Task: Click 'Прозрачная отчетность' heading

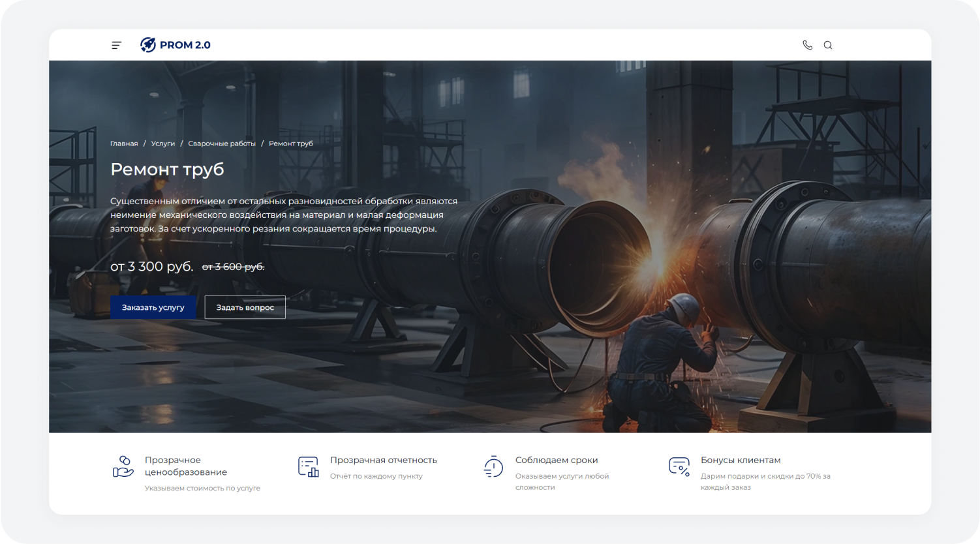Action: [x=384, y=461]
